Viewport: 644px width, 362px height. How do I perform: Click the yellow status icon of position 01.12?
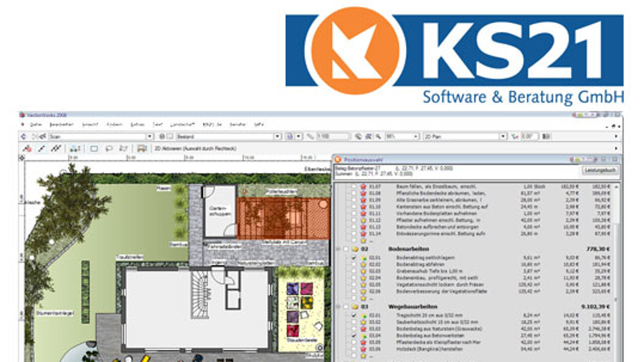[x=363, y=220]
